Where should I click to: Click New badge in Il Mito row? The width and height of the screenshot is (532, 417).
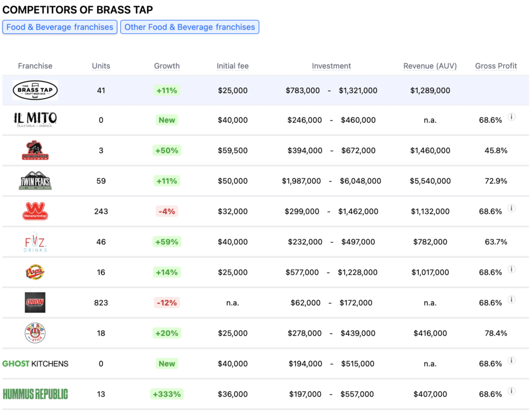click(167, 120)
